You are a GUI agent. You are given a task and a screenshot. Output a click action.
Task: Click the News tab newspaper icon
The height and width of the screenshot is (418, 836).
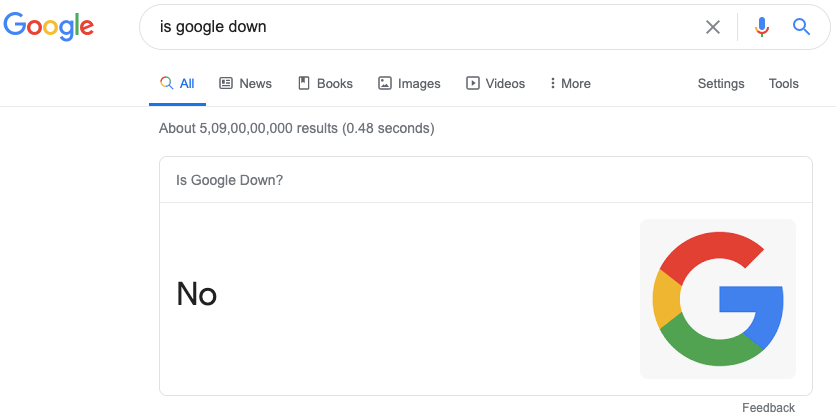tap(226, 84)
